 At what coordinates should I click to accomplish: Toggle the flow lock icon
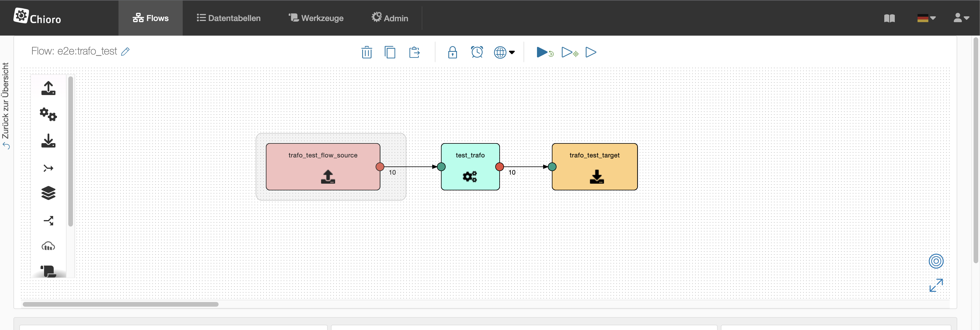(x=452, y=52)
